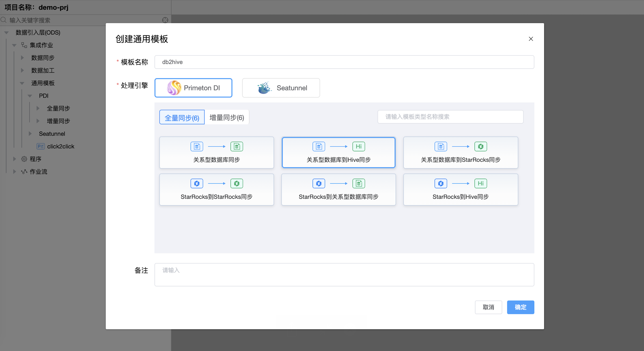
Task: Expand the 全量同步 tree node
Action: pyautogui.click(x=38, y=108)
